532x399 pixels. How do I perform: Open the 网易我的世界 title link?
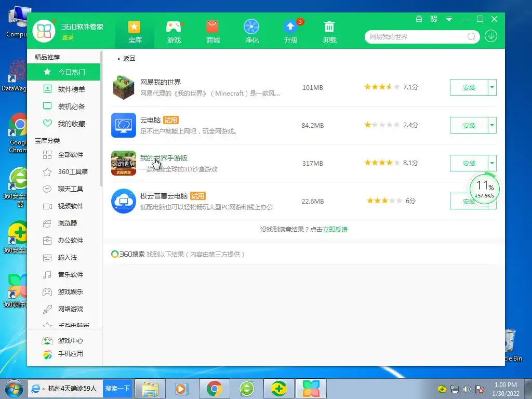[x=161, y=82]
